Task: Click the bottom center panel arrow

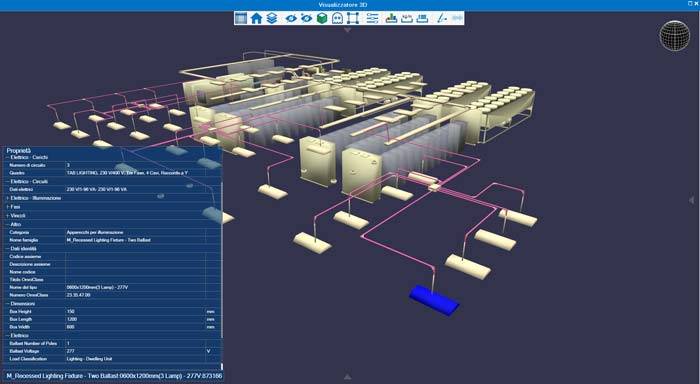Action: [x=348, y=377]
